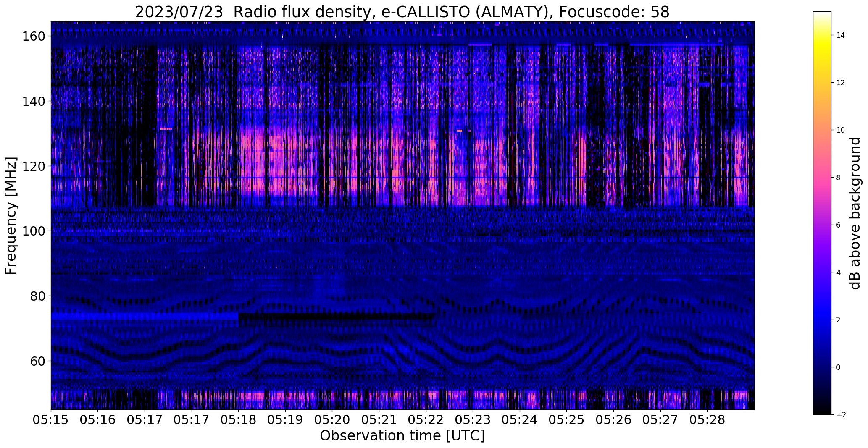The height and width of the screenshot is (448, 868).
Task: Click the 05:24 time tick label
Action: pyautogui.click(x=520, y=420)
